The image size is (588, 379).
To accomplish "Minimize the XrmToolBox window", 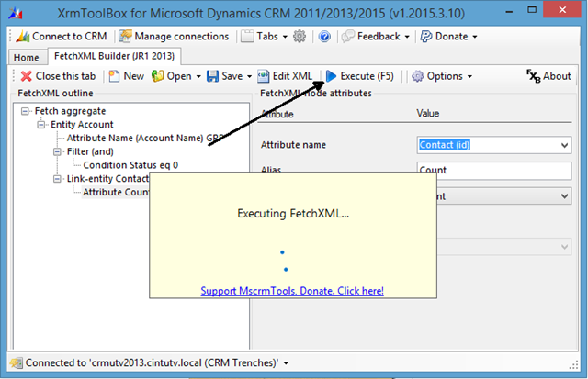I will (509, 11).
